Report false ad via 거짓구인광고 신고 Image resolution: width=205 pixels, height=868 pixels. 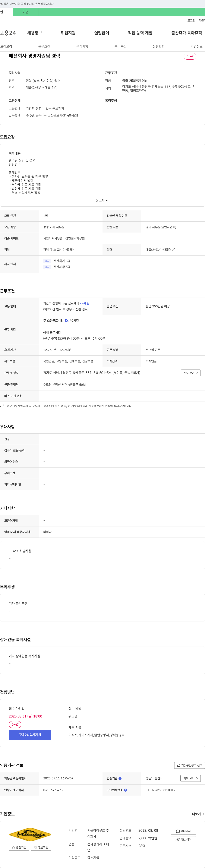[189, 765]
